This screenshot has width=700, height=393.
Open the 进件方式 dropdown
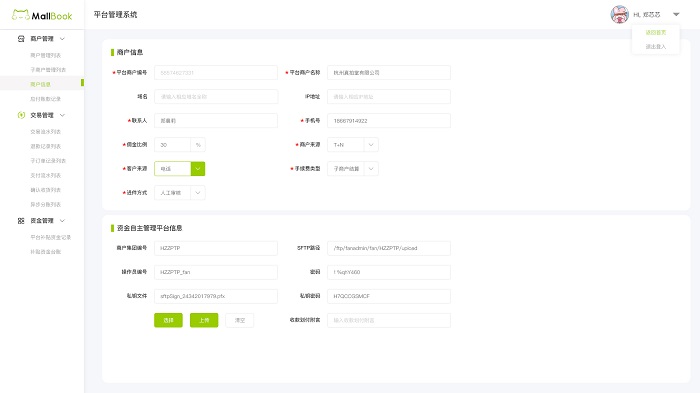click(x=180, y=193)
